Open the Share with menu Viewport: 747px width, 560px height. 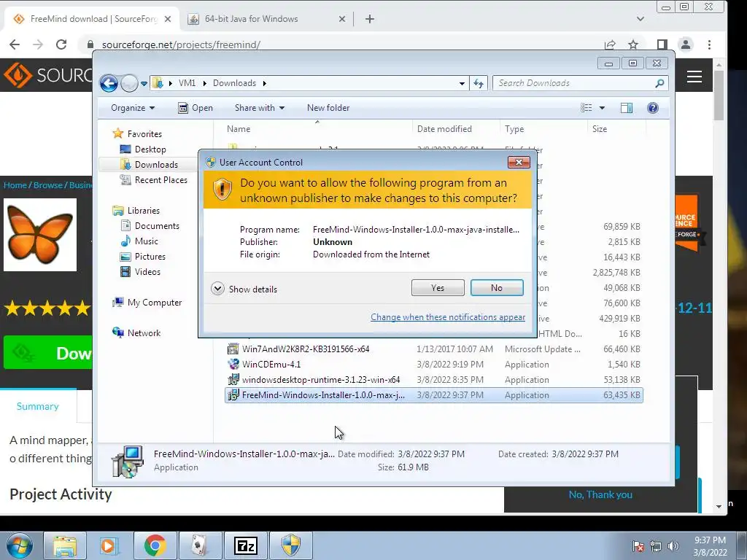(260, 108)
